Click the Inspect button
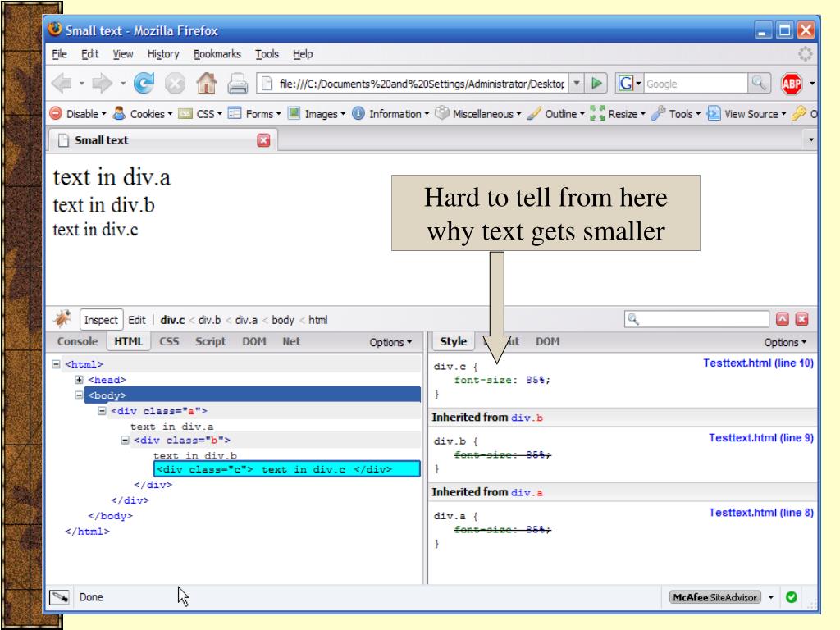Screen dimensions: 840x630 pos(101,320)
